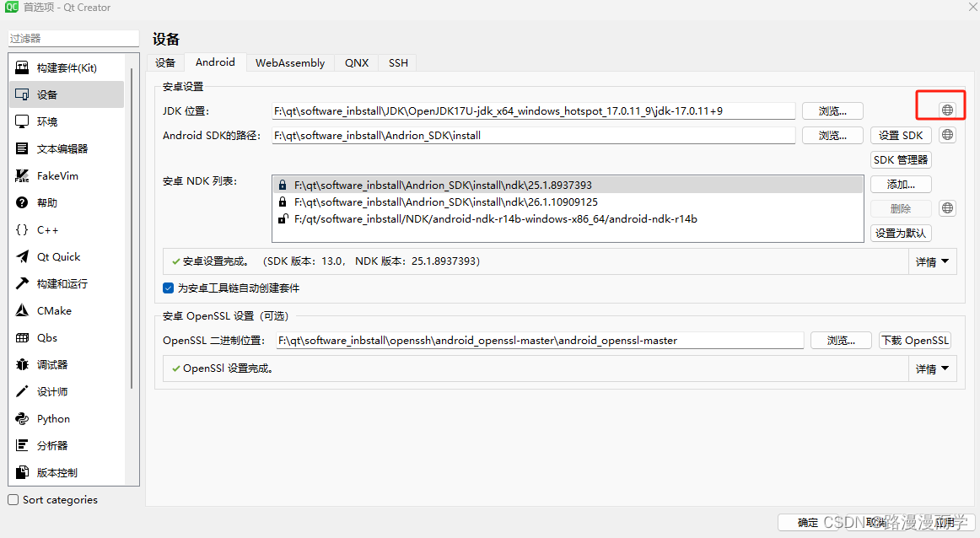The width and height of the screenshot is (980, 538).
Task: Open the 构建和运行 hammer icon
Action: coord(22,283)
